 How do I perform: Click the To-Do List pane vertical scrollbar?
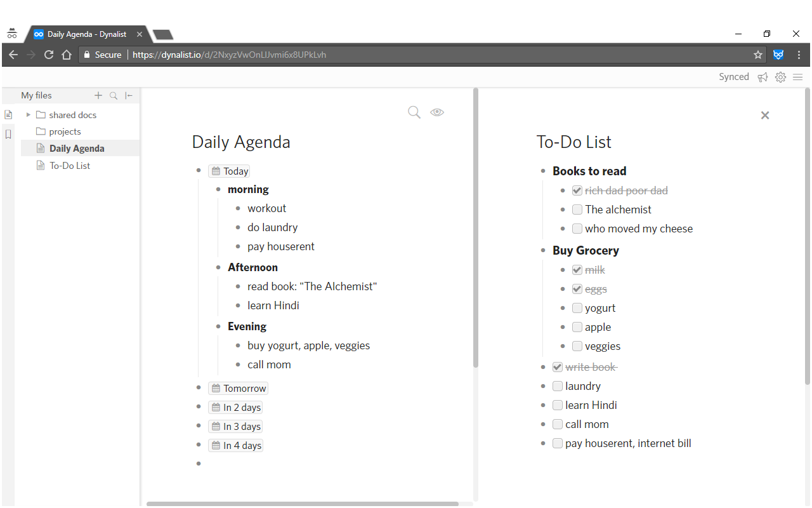tap(808, 236)
